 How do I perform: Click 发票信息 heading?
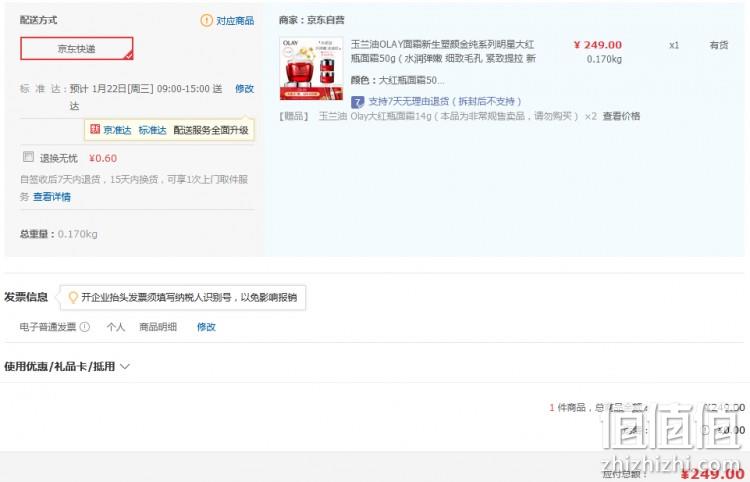26,297
